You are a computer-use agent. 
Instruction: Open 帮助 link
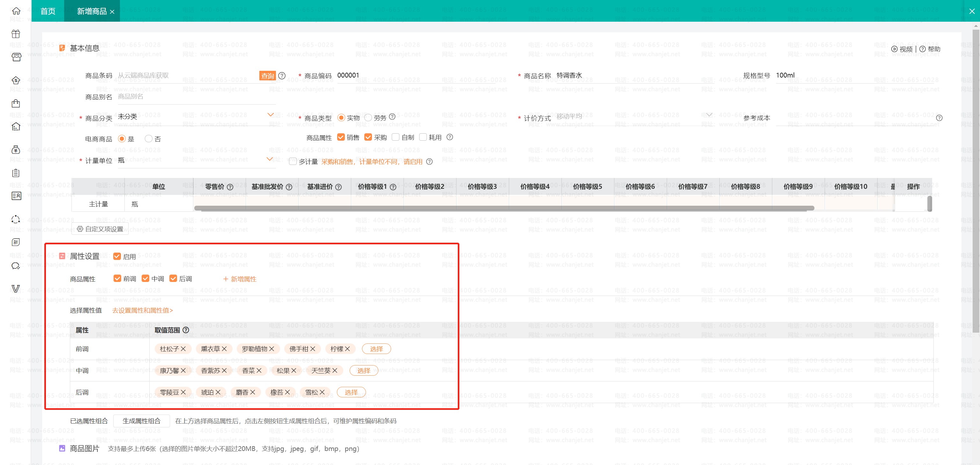click(930, 49)
